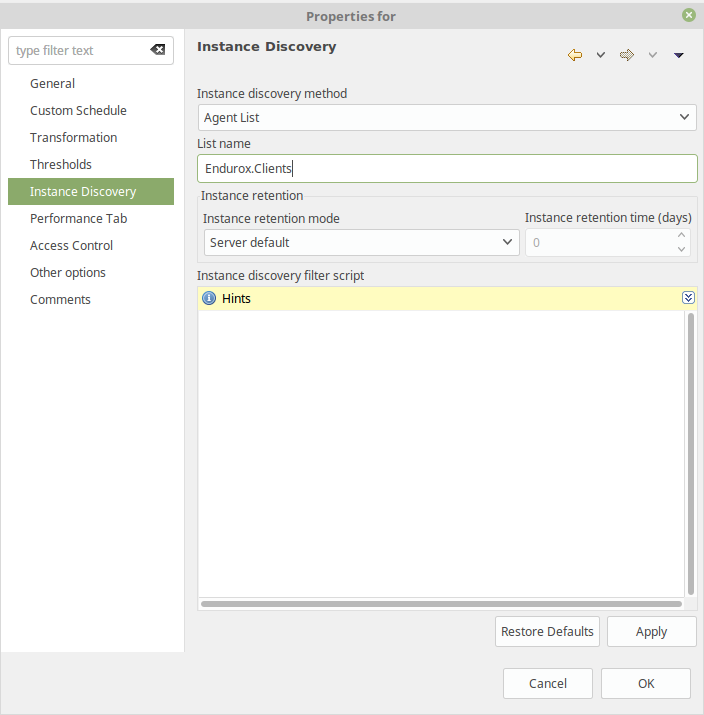The height and width of the screenshot is (715, 704).
Task: Expand the Hints section chevron
Action: [x=688, y=298]
